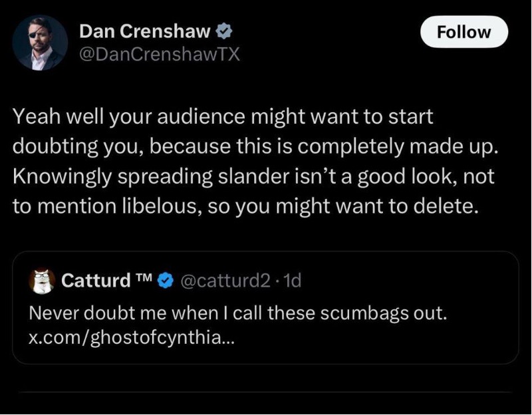
Task: Click the Dan Crenshaw display name
Action: tap(145, 31)
